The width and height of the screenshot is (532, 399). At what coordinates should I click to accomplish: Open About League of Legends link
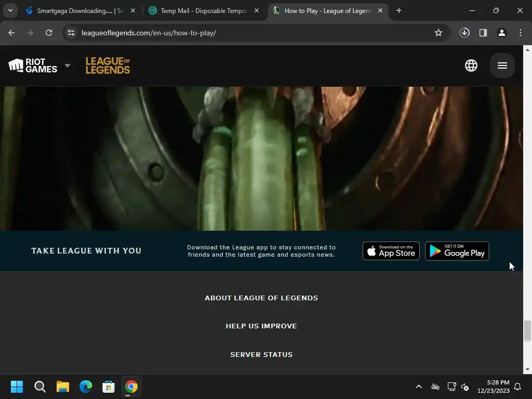tap(261, 298)
